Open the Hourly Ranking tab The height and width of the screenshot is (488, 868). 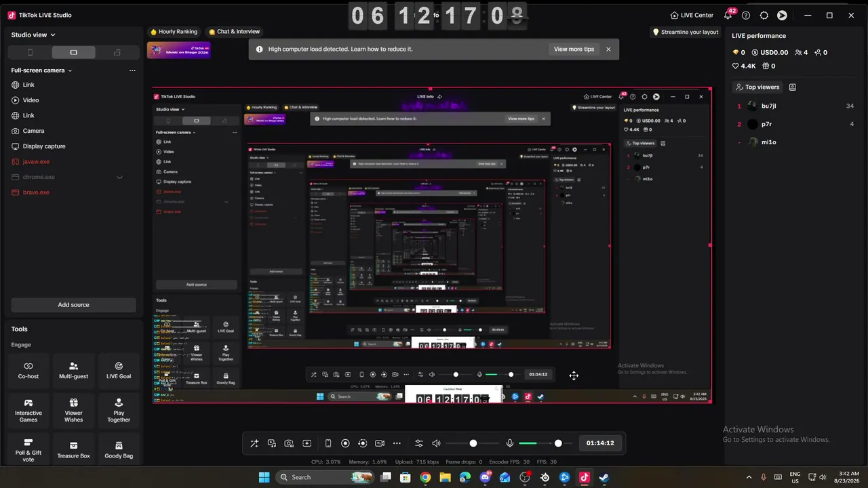point(174,32)
